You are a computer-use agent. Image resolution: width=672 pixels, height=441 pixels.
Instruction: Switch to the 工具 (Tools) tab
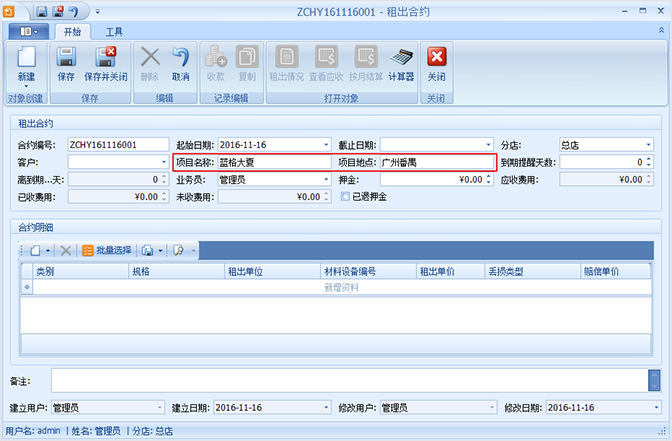tap(115, 32)
